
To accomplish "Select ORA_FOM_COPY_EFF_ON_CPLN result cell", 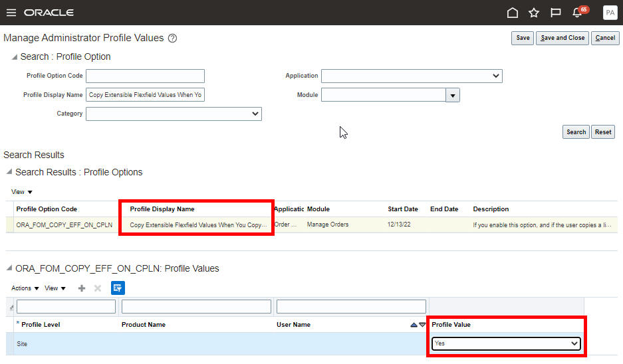I will click(64, 225).
